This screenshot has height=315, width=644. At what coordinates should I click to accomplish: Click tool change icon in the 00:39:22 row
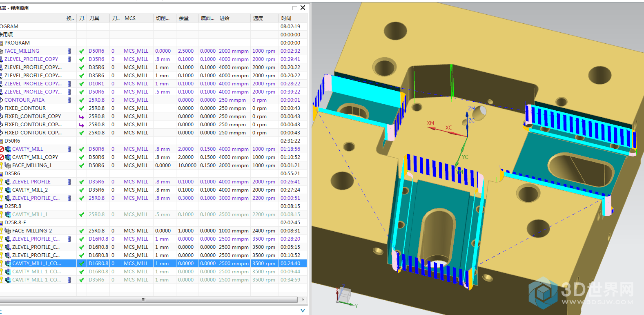point(69,92)
